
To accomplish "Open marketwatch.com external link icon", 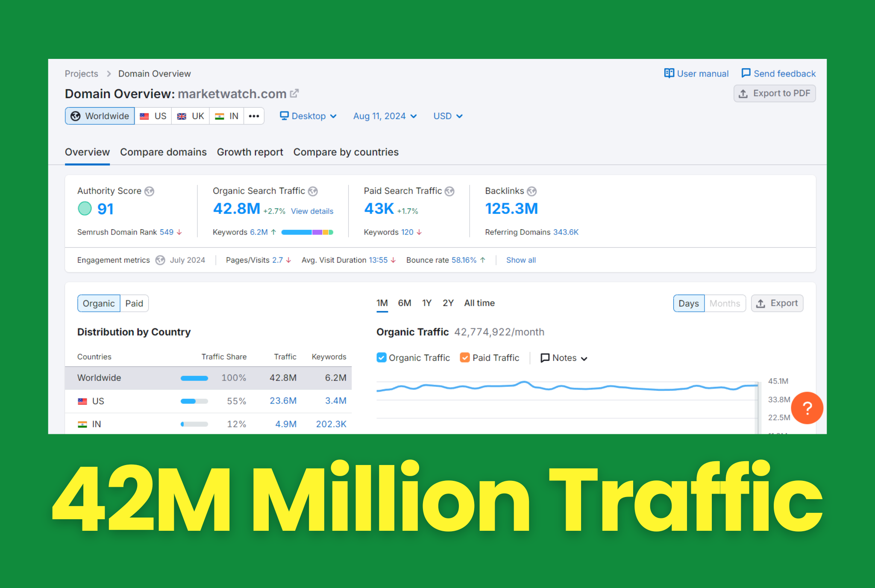I will [x=294, y=93].
